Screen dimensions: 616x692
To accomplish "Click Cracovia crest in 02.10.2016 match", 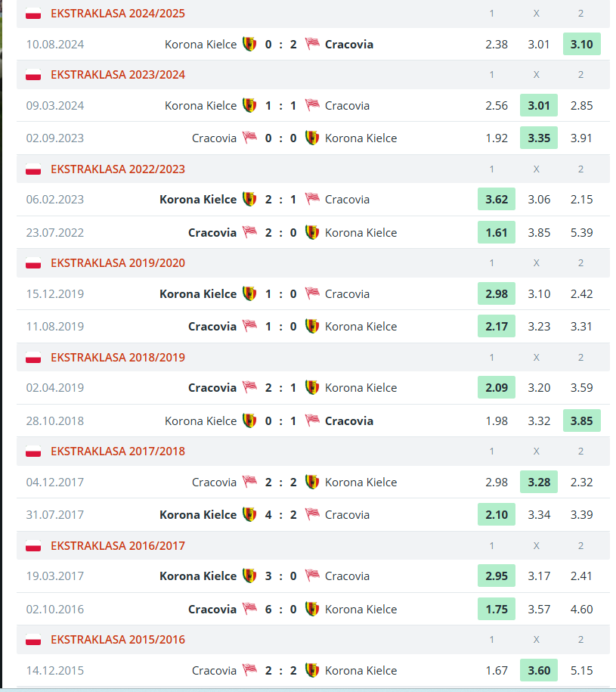I will pyautogui.click(x=249, y=609).
